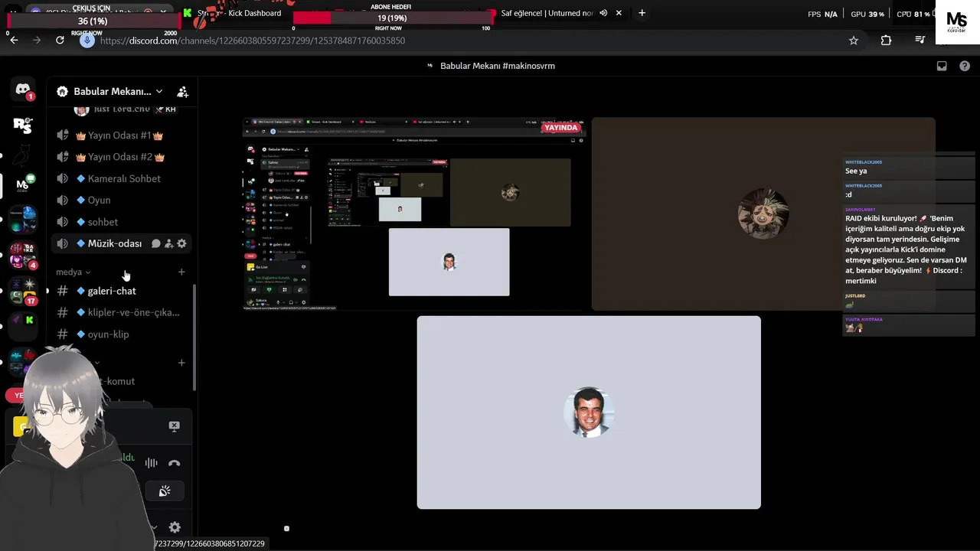Start an activity with the party icon
The width and height of the screenshot is (980, 551).
click(164, 491)
